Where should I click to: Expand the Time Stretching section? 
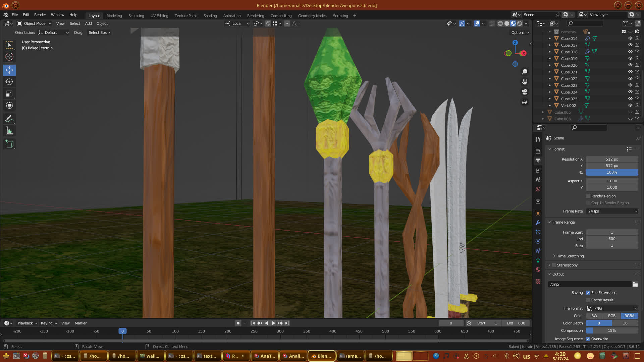tap(570, 256)
